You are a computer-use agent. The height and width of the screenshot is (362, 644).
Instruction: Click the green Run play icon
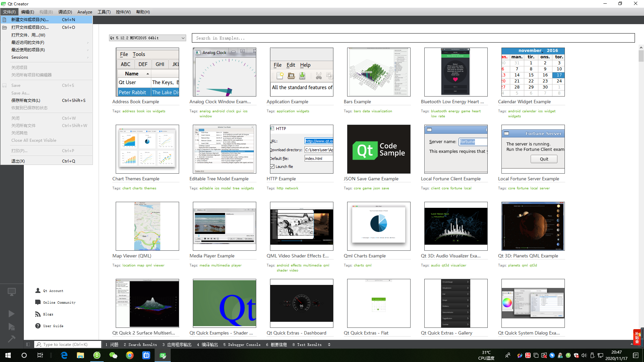[x=11, y=314]
